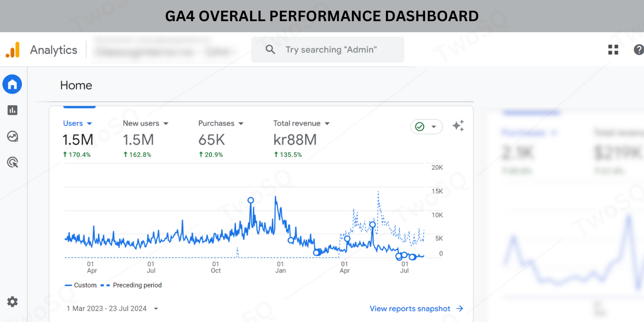This screenshot has width=644, height=322.
Task: Click the Google Analytics logo
Action: 13,50
